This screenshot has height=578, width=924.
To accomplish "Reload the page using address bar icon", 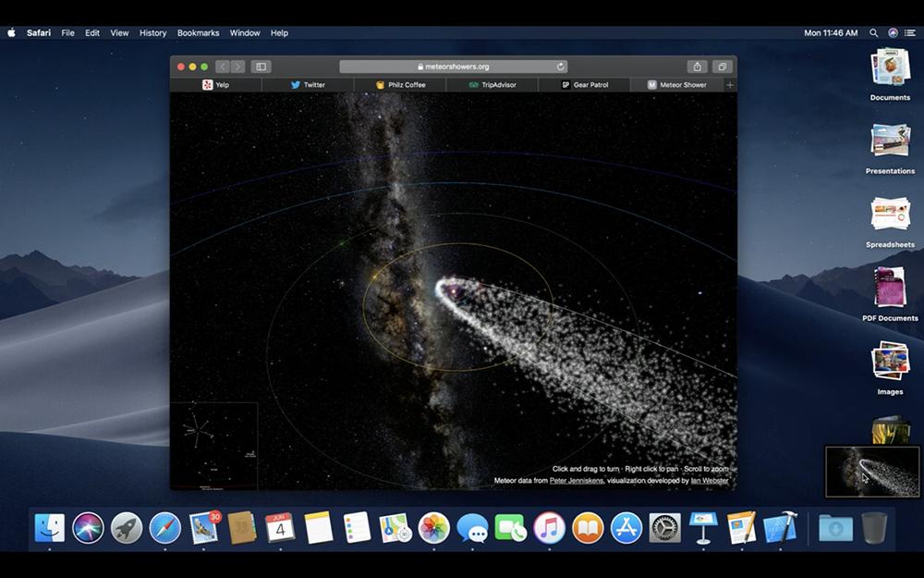I will click(560, 67).
